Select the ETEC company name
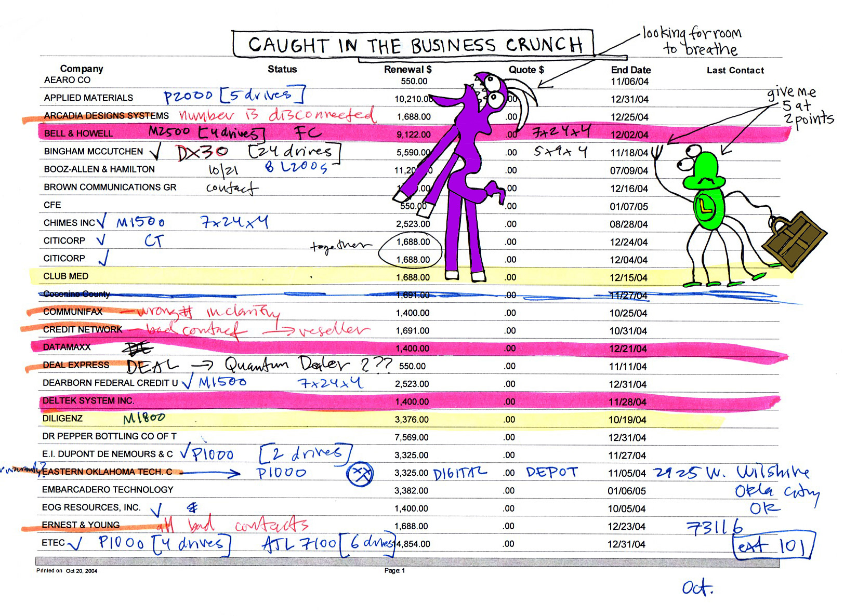The height and width of the screenshot is (616, 844). (54, 542)
